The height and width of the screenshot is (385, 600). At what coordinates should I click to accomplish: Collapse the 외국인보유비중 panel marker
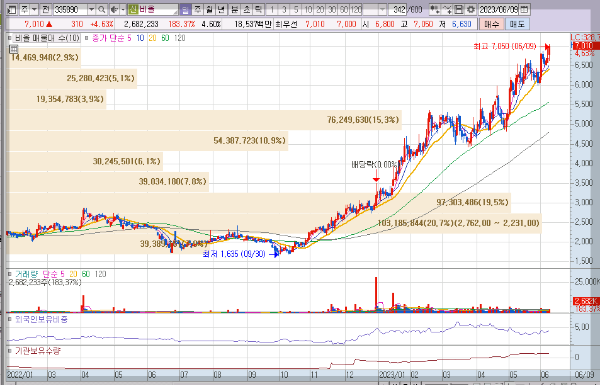(x=10, y=319)
